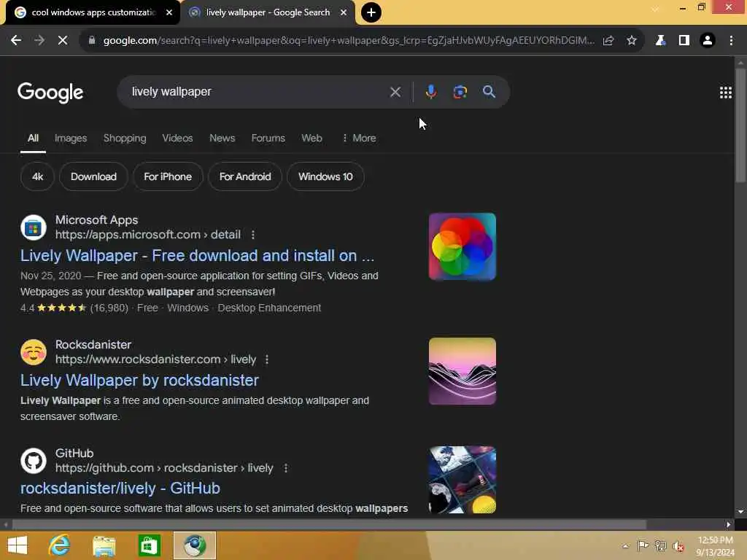Stop loading the page
Screen dimensions: 747x560
coord(63,41)
